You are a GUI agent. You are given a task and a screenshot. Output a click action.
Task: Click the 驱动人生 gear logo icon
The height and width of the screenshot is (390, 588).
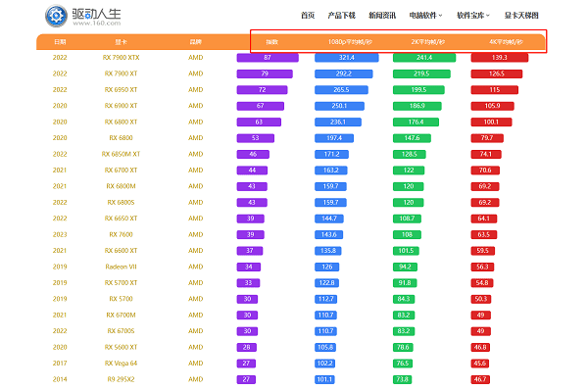56,16
